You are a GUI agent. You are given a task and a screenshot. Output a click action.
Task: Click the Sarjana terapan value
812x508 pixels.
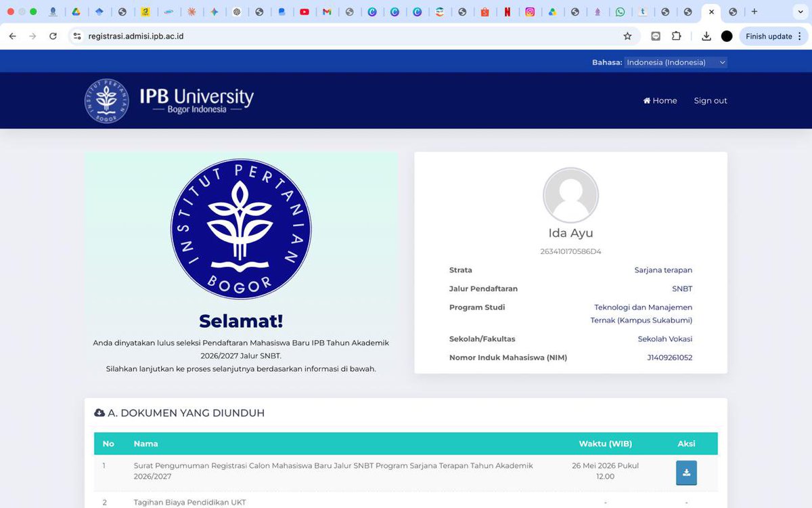point(663,270)
